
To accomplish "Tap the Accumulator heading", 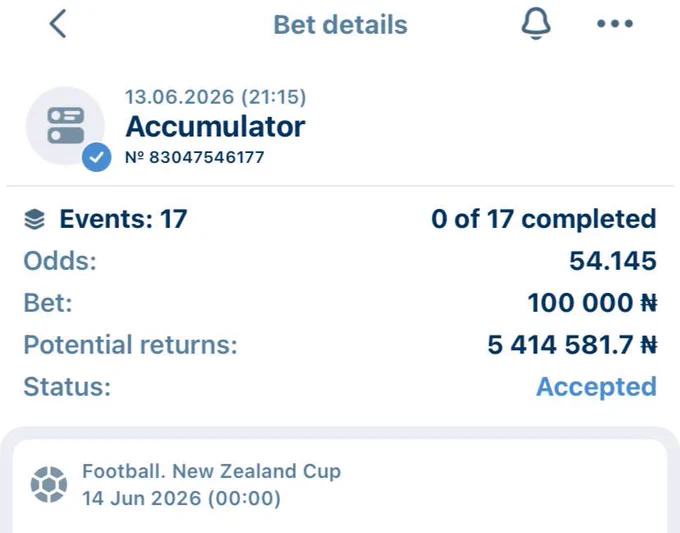I will (215, 127).
